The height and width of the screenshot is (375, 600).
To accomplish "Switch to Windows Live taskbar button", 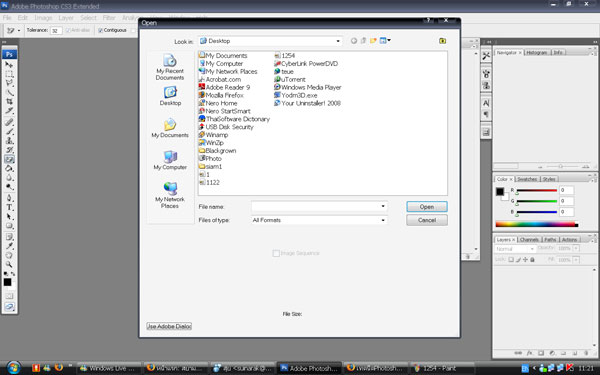I will [x=109, y=368].
